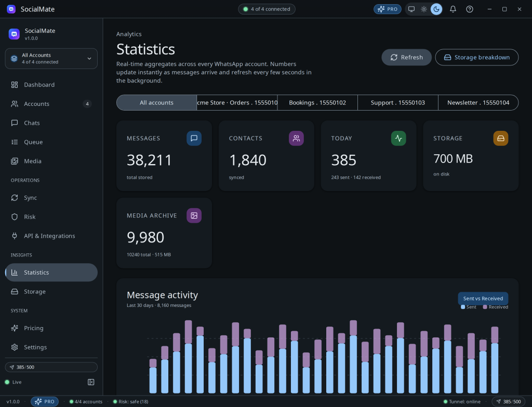
Task: Click the 4/4 accounts status entry
Action: point(86,402)
